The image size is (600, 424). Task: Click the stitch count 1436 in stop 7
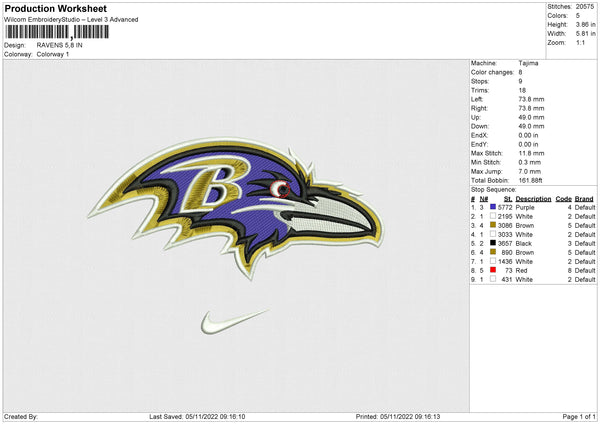click(x=505, y=262)
